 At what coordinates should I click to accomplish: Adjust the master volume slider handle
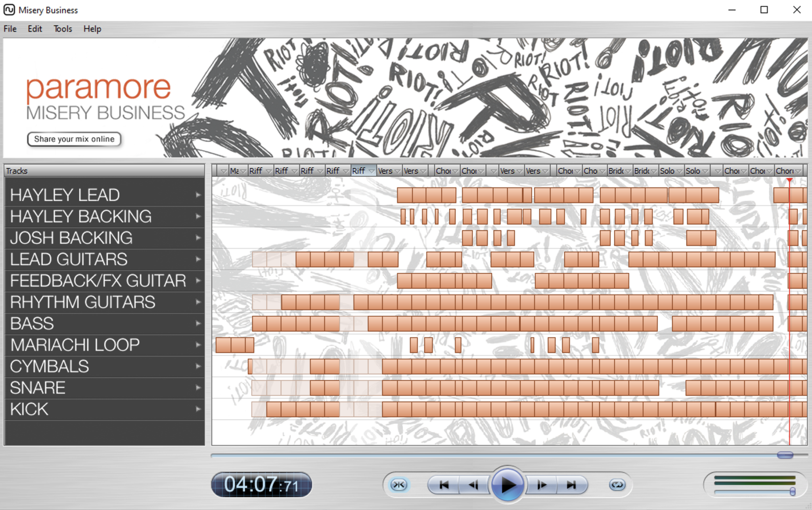792,492
